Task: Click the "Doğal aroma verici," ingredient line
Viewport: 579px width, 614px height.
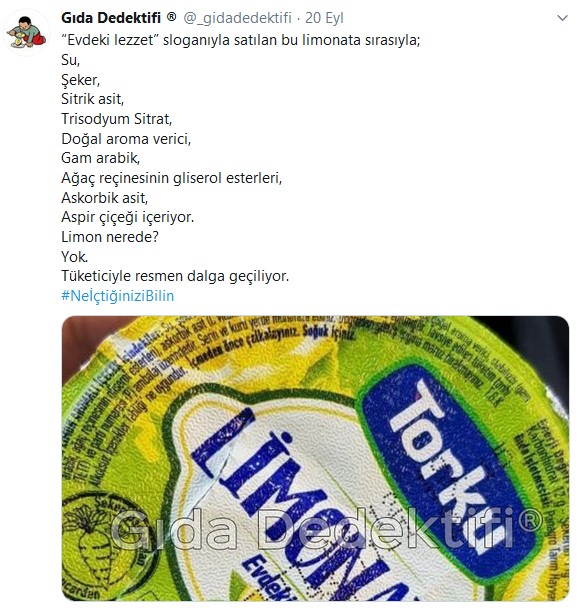Action: point(126,139)
